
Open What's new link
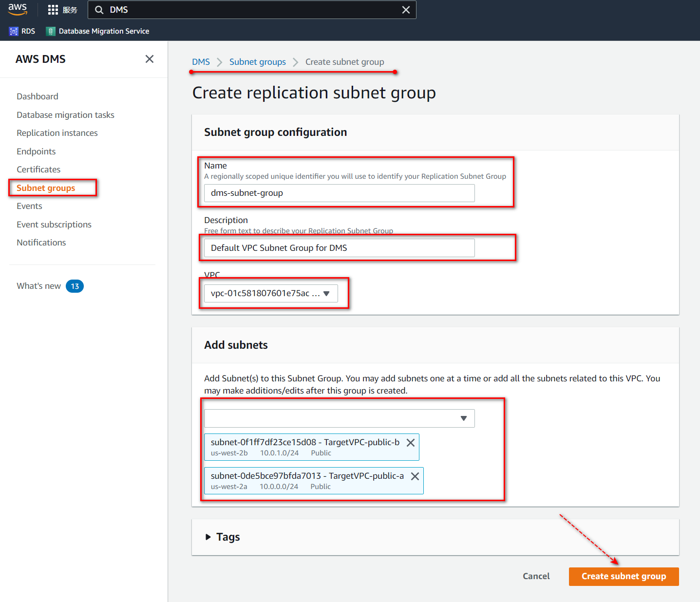click(38, 286)
